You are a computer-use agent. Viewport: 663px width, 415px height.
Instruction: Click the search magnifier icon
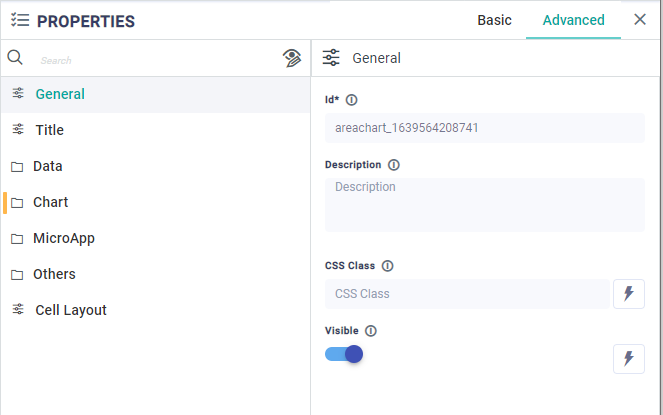pos(15,58)
